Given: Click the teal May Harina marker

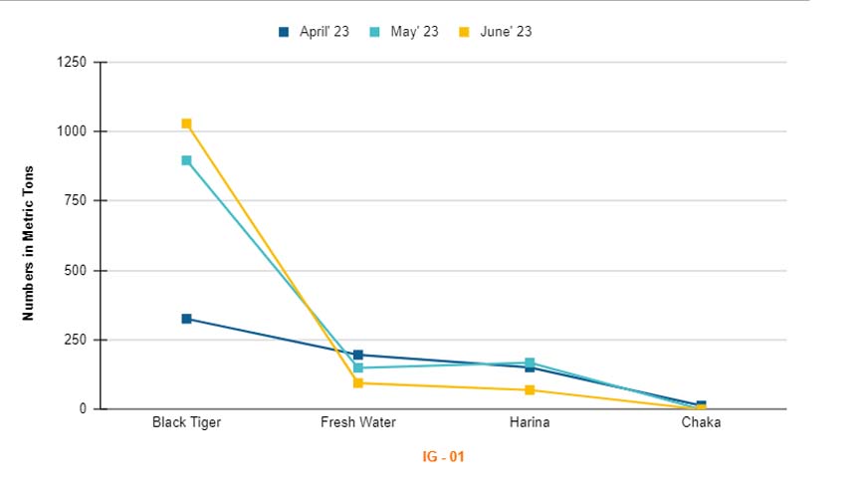Looking at the screenshot, I should point(530,363).
